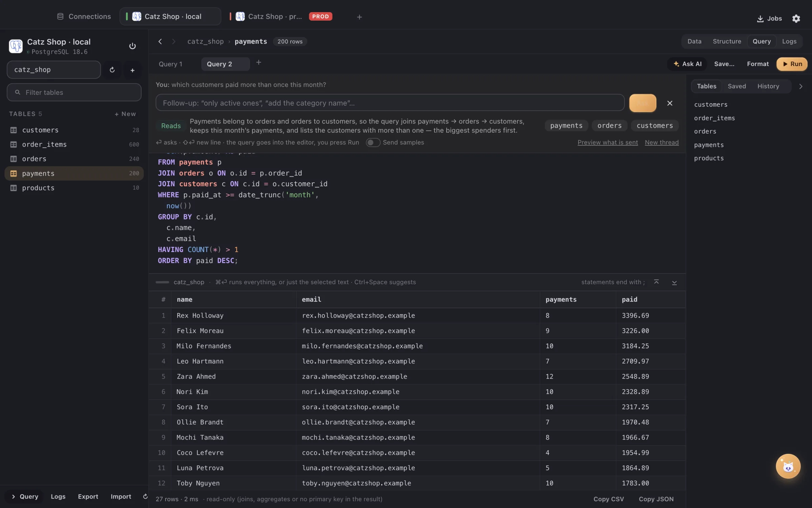
Task: Switch to Catz Shop PROD connection tab
Action: [x=281, y=16]
